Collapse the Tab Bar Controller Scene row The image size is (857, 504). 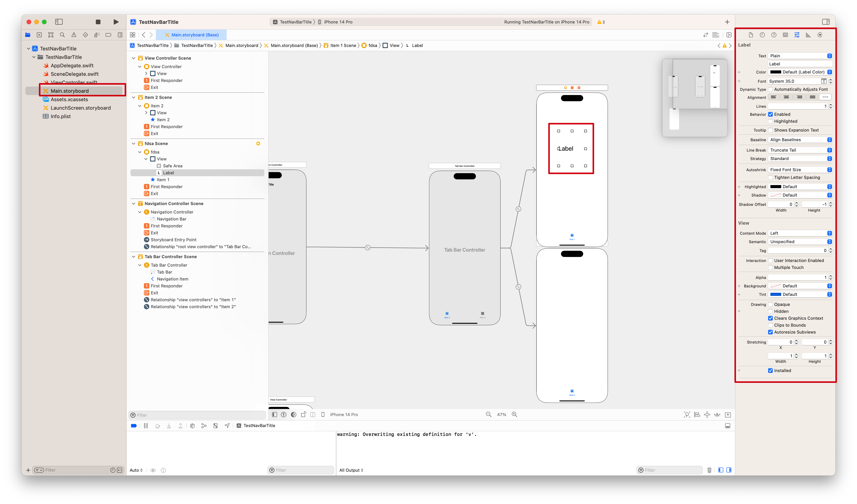[133, 256]
